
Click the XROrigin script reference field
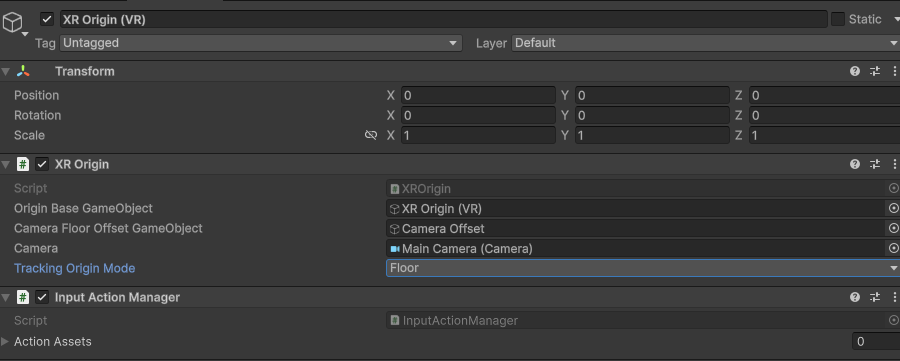point(637,188)
